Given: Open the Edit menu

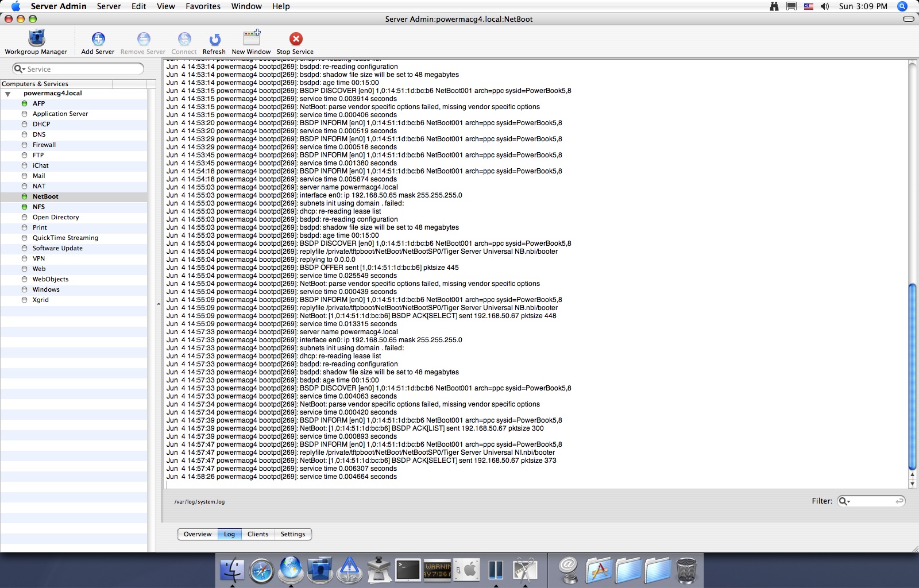Looking at the screenshot, I should 138,6.
